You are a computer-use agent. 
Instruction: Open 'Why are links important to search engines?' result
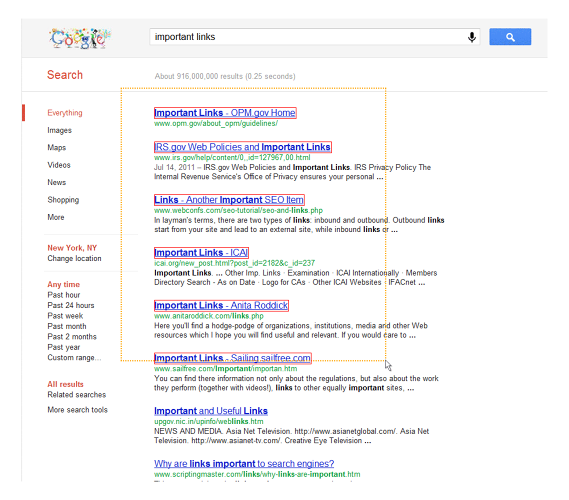coord(244,464)
